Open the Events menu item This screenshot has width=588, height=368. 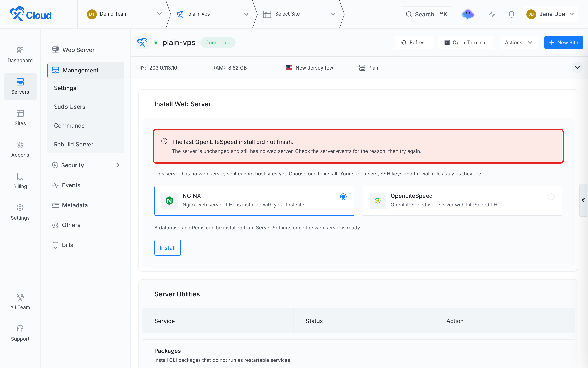pos(86,185)
